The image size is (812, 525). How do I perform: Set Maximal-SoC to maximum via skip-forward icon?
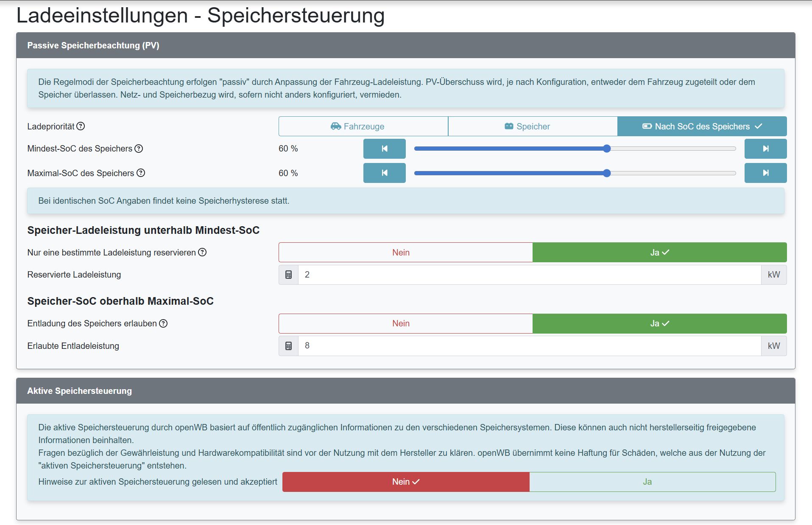coord(765,173)
